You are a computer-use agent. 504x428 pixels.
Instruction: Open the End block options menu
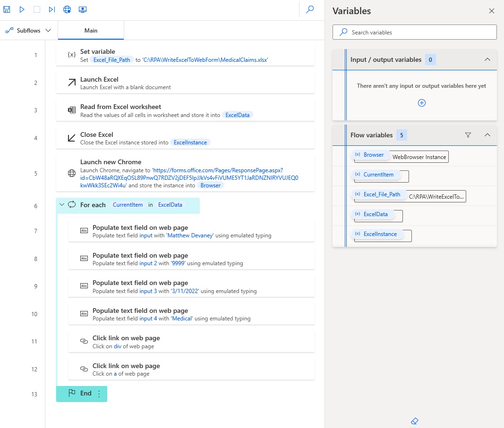click(99, 393)
